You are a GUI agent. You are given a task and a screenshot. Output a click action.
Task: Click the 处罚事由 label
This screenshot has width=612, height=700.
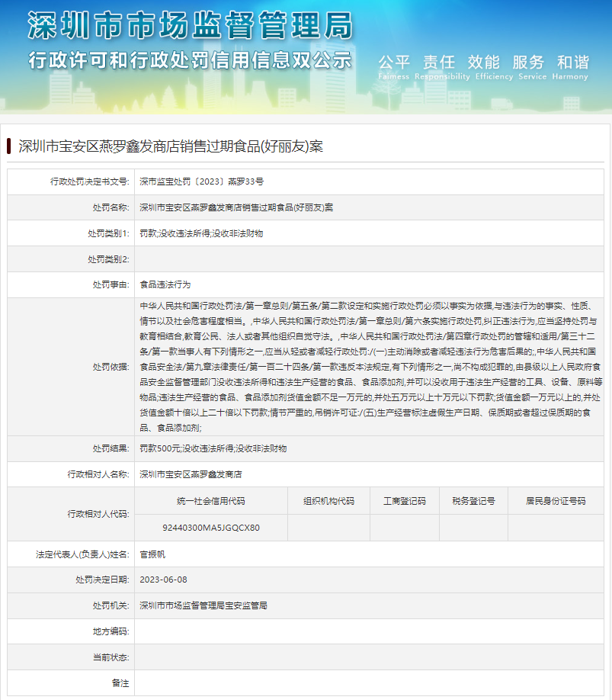[111, 285]
